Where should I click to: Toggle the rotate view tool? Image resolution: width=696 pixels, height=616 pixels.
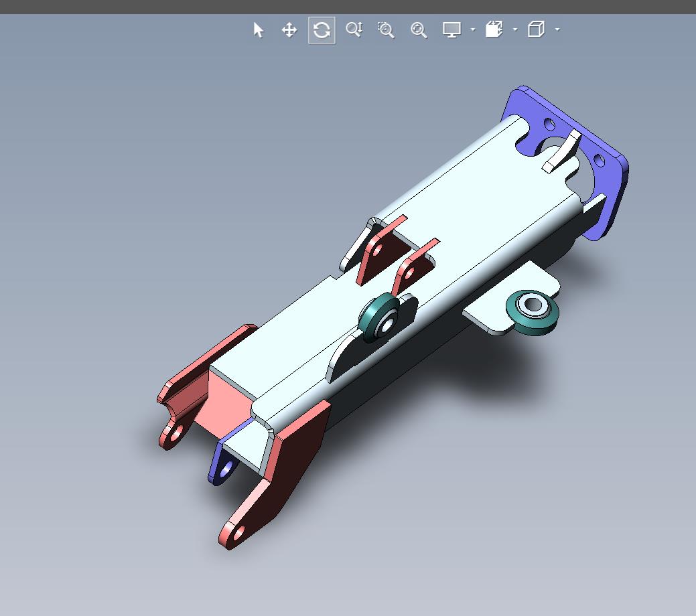(x=322, y=30)
